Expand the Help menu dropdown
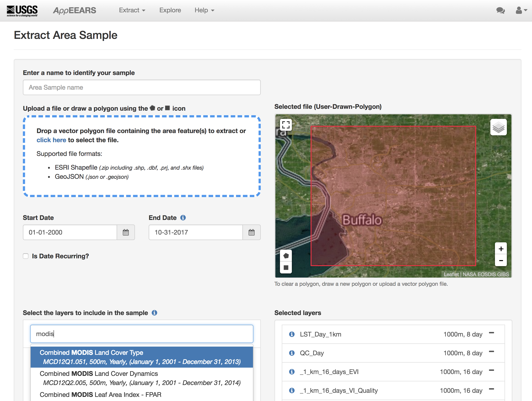This screenshot has height=401, width=532. pos(204,10)
